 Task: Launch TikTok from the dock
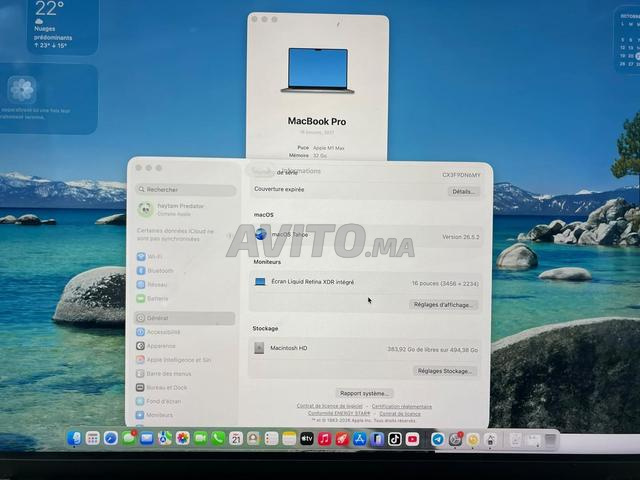pyautogui.click(x=395, y=439)
